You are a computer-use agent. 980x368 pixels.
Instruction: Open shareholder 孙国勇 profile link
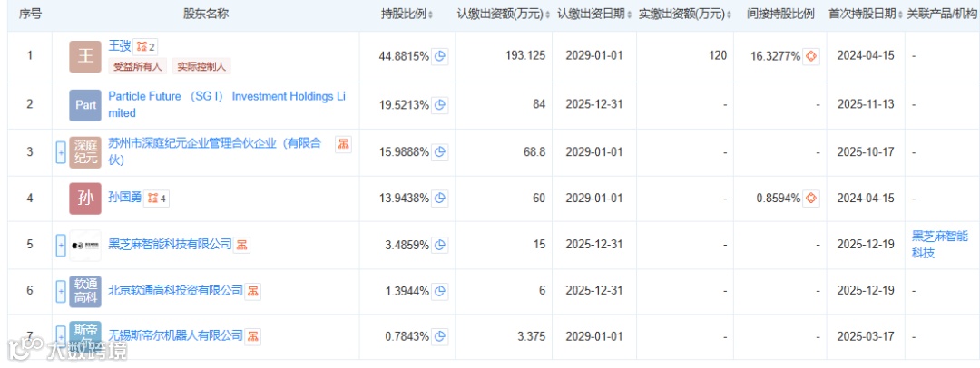pyautogui.click(x=125, y=199)
